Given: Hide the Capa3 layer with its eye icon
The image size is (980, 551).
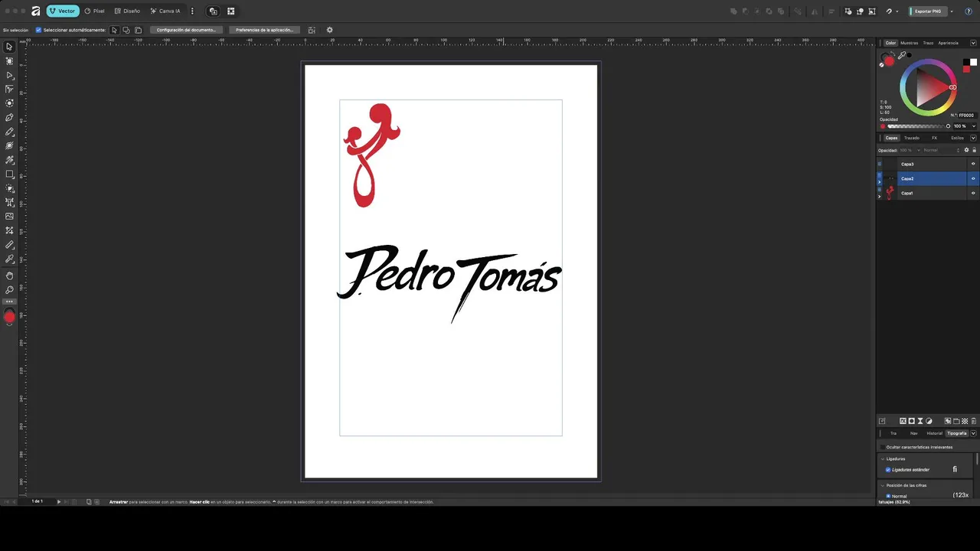Looking at the screenshot, I should tap(973, 164).
